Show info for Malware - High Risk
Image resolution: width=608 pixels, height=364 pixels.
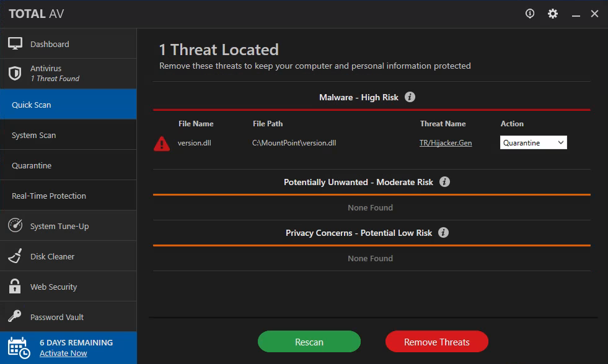(410, 97)
